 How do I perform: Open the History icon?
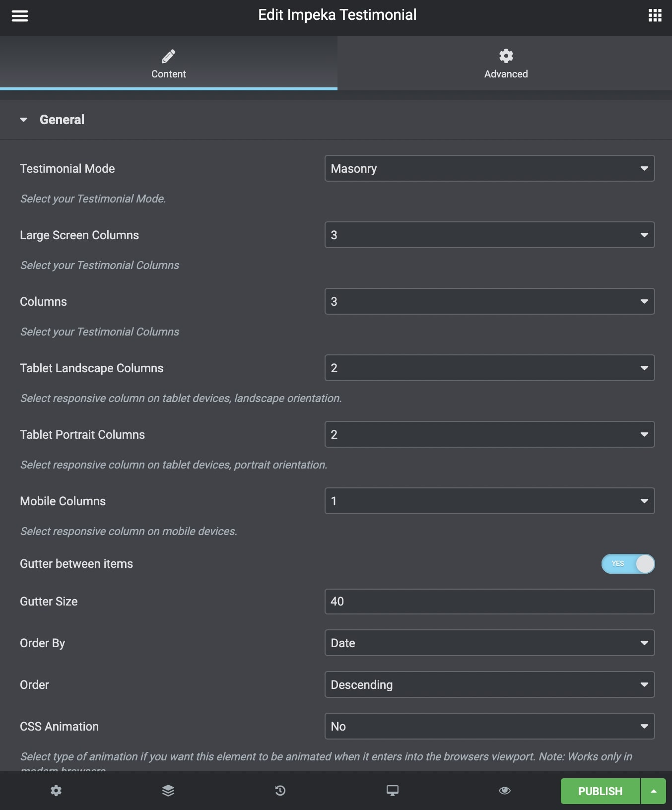coord(280,791)
